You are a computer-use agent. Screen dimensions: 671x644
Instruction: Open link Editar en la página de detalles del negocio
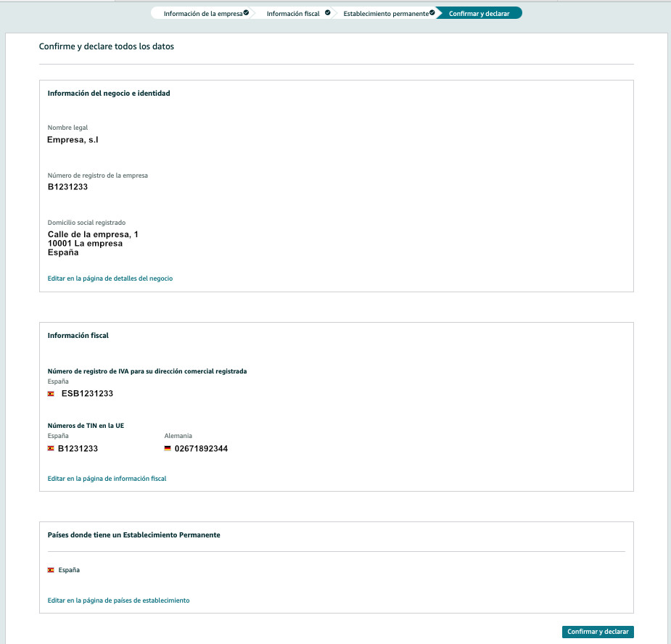(110, 278)
